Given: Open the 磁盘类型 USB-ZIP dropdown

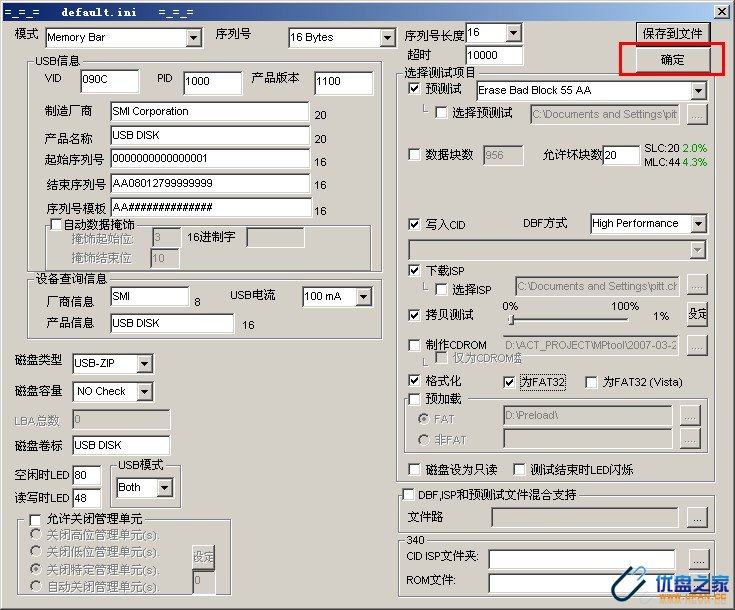Looking at the screenshot, I should (144, 363).
